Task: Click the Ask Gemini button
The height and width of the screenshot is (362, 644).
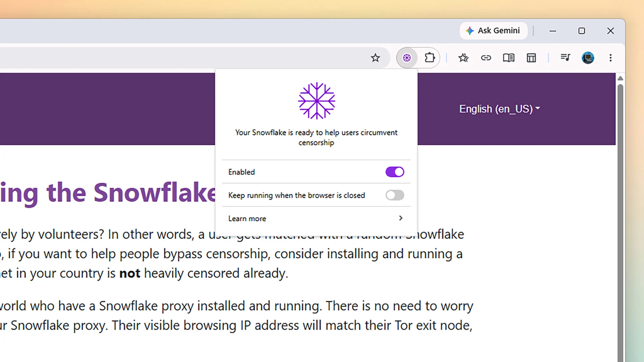Action: coord(493,31)
